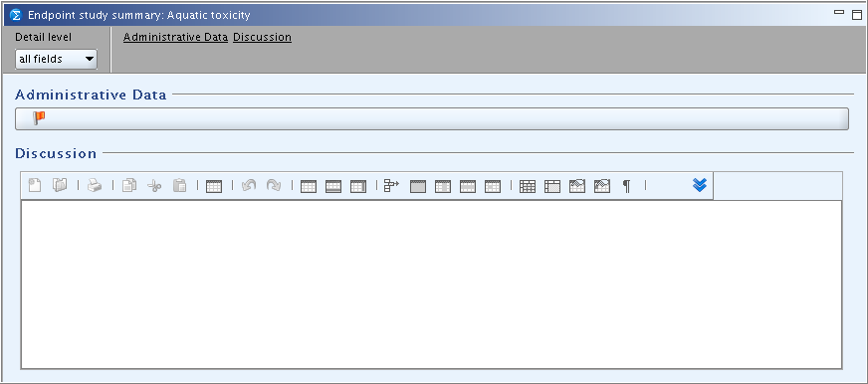Jump to the Administrative Data link
Image resolution: width=868 pixels, height=384 pixels.
click(175, 37)
